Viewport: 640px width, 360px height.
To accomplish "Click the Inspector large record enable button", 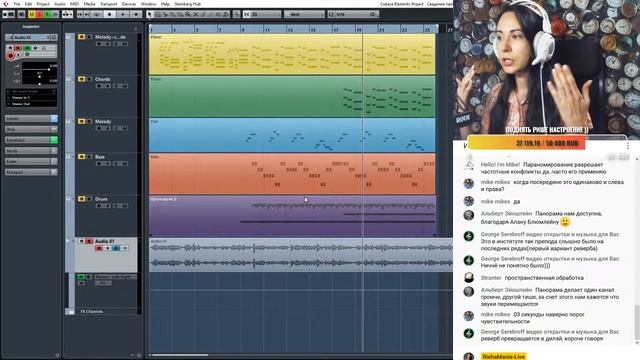I will (x=11, y=56).
